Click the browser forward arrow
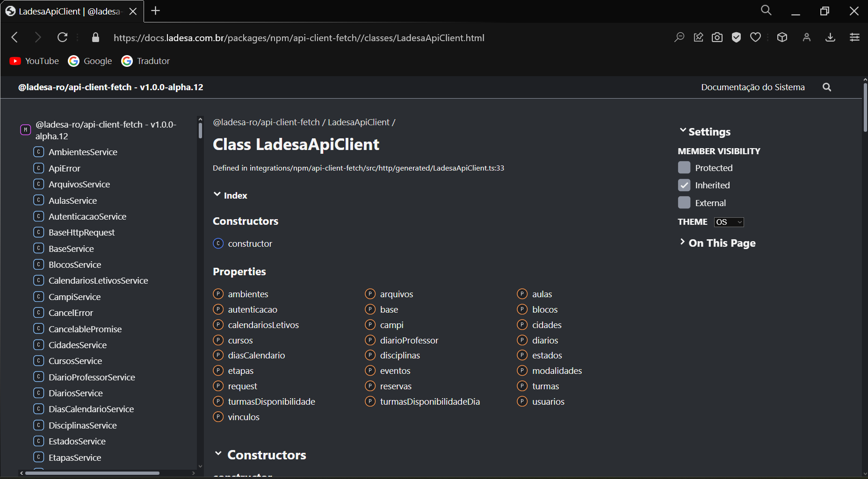The height and width of the screenshot is (479, 868). coord(38,37)
